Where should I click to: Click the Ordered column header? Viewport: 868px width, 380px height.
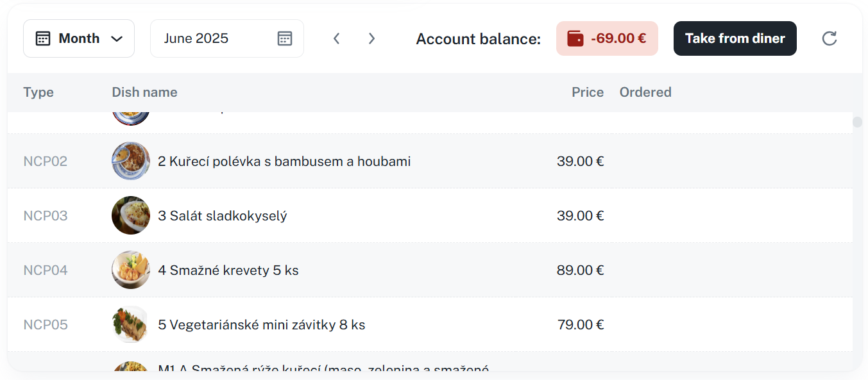point(645,92)
